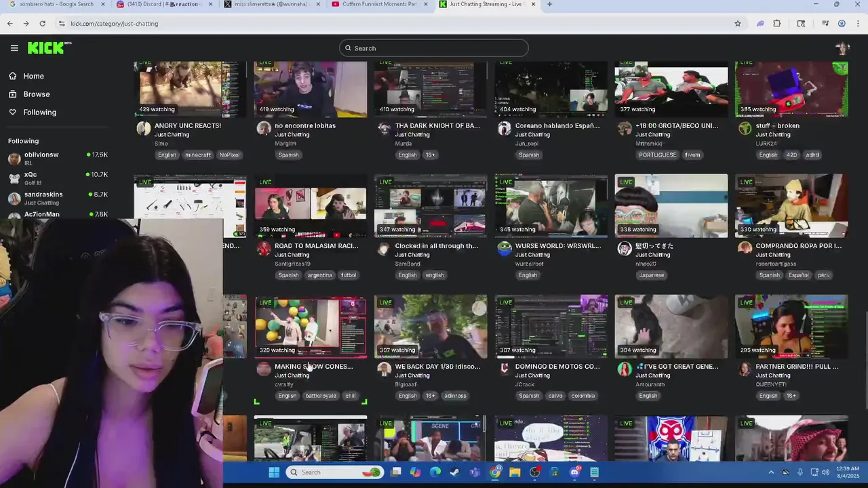868x488 pixels.
Task: Select the PORTUGUESE tag
Action: 658,155
